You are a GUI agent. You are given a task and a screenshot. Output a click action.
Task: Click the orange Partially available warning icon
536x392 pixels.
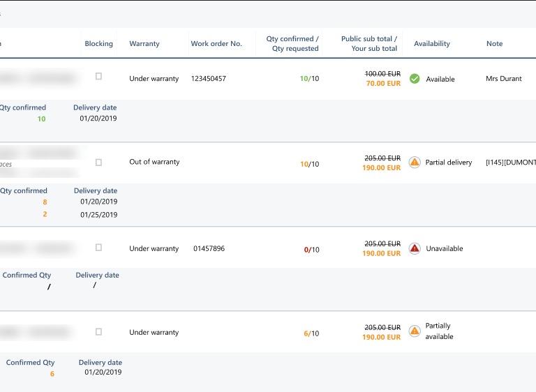pos(415,331)
